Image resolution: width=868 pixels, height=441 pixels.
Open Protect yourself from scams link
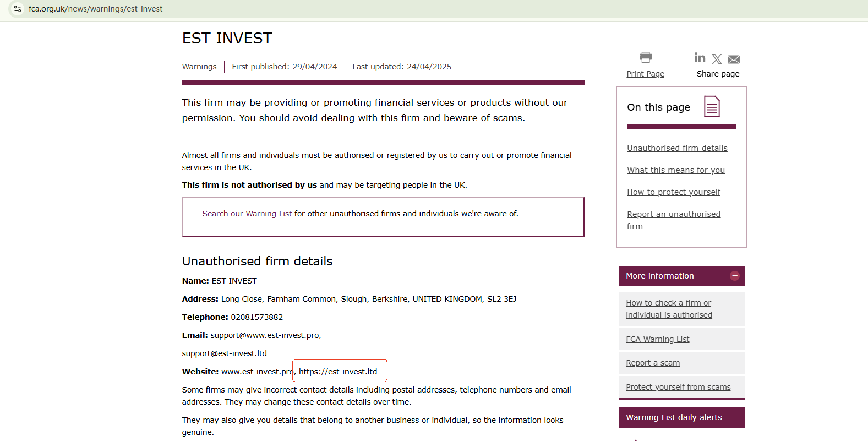(x=678, y=387)
